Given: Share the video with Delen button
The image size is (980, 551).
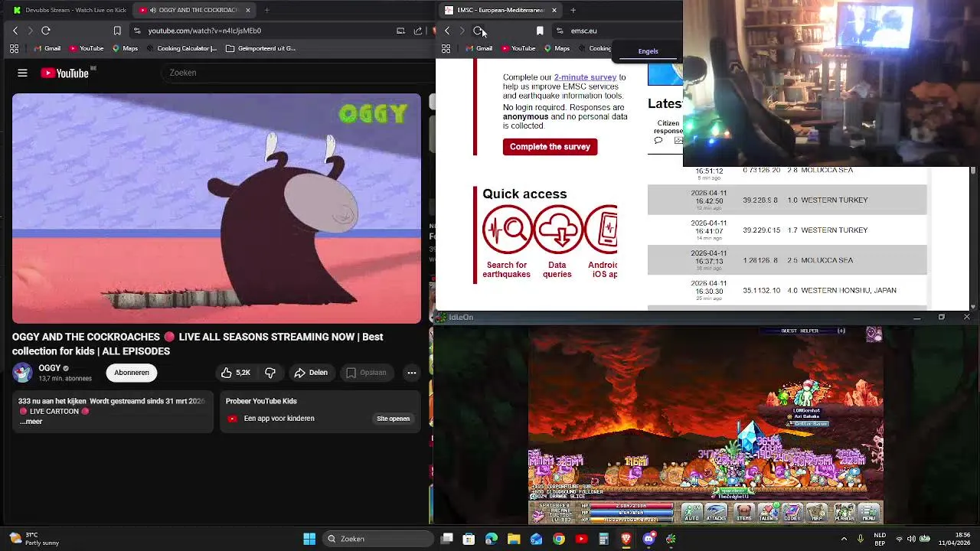Looking at the screenshot, I should tap(311, 373).
